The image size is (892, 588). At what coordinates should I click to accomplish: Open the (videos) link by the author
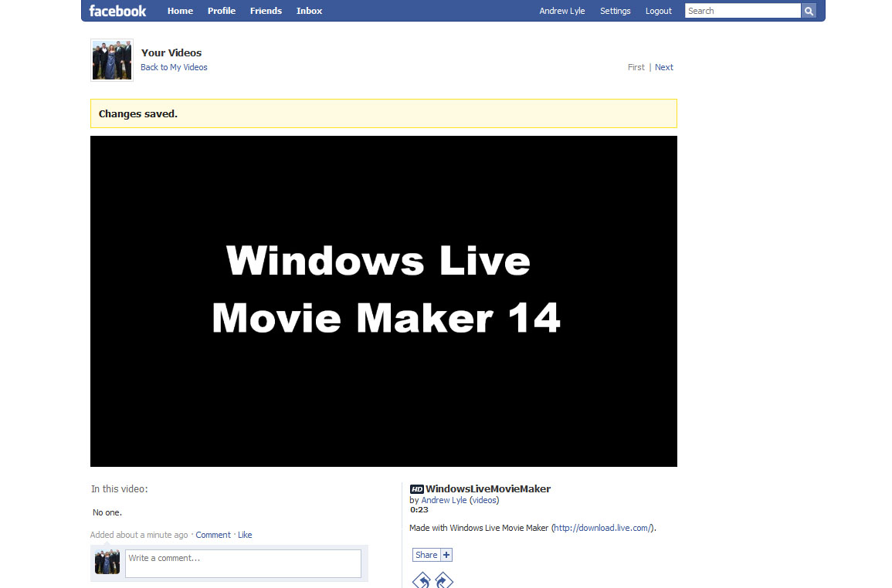point(484,501)
